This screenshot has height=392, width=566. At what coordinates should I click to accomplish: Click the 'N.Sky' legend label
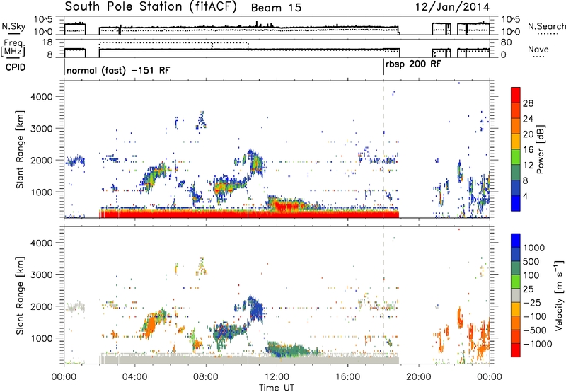pos(13,26)
